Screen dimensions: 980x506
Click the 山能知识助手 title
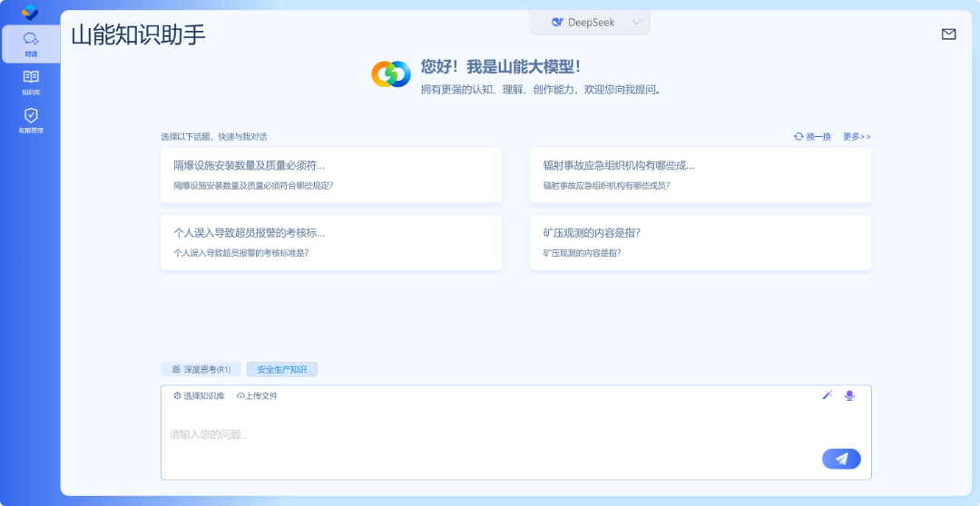pos(138,35)
